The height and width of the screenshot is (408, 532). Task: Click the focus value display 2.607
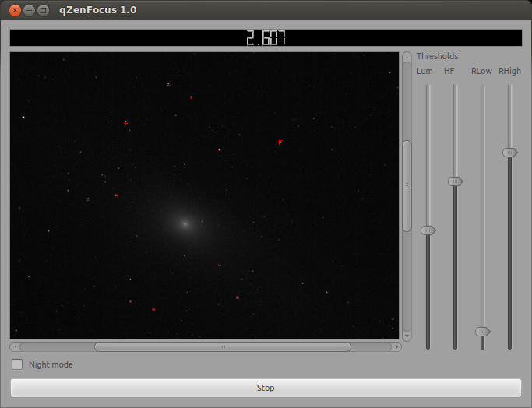(x=266, y=37)
